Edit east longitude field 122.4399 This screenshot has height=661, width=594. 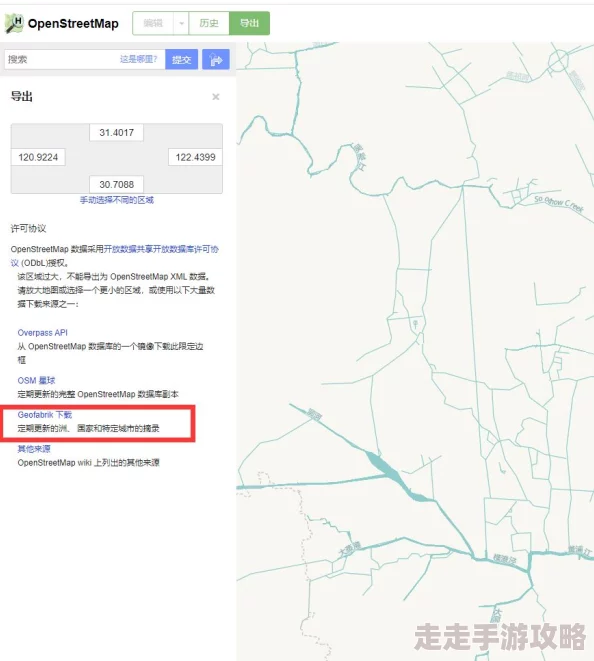pyautogui.click(x=195, y=157)
